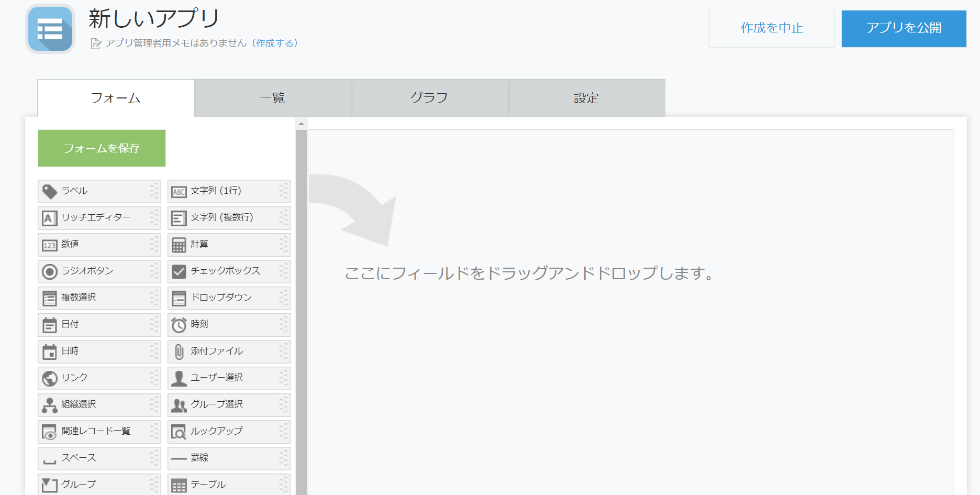Click the 文字列 (1行) field label text
Image resolution: width=980 pixels, height=495 pixels.
pyautogui.click(x=216, y=191)
